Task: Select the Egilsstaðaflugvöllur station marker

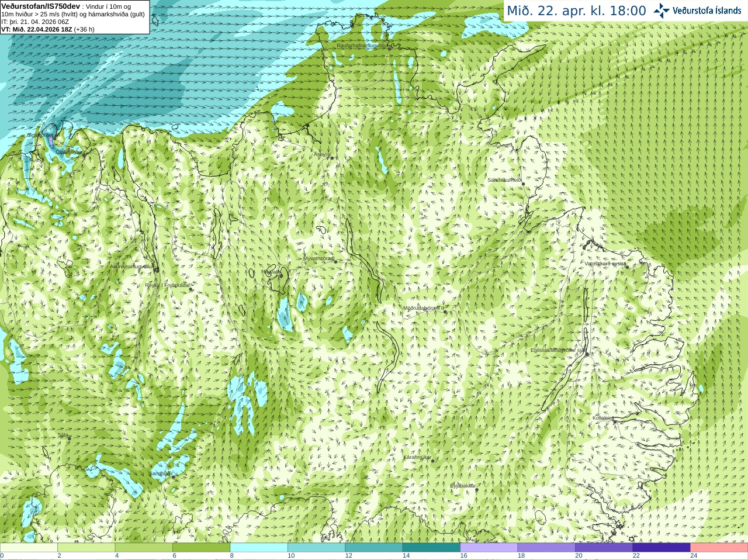Action: tap(587, 354)
